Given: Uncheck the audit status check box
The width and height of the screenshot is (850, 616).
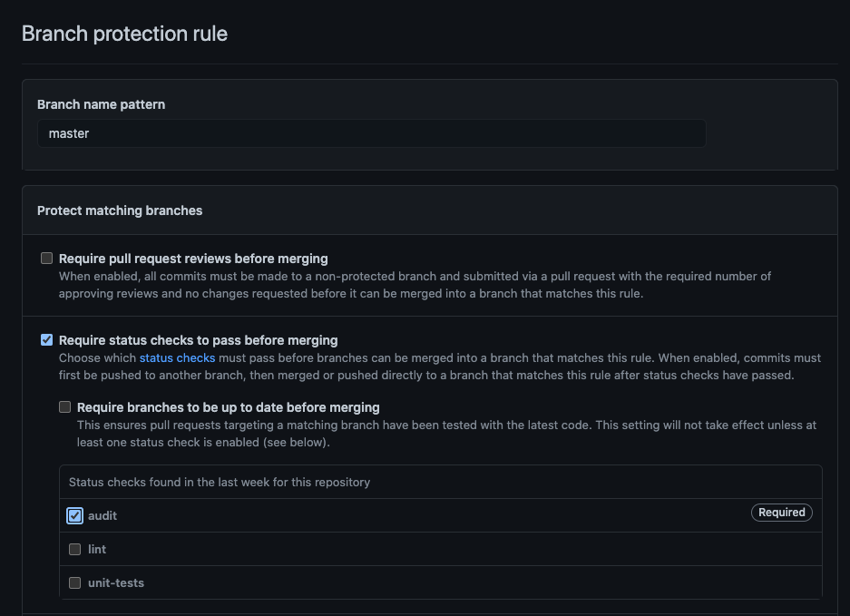Looking at the screenshot, I should point(75,515).
